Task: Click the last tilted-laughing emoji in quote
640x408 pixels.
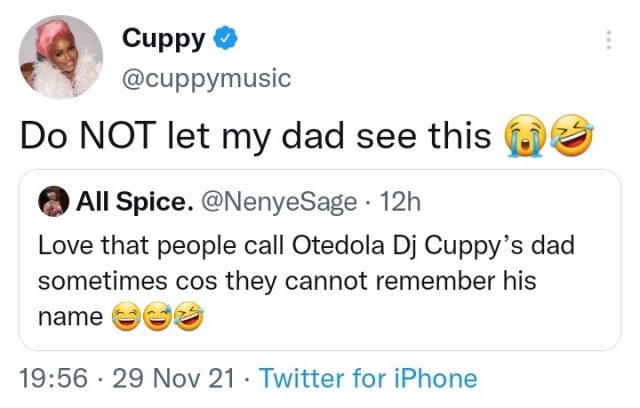Action: (x=189, y=319)
